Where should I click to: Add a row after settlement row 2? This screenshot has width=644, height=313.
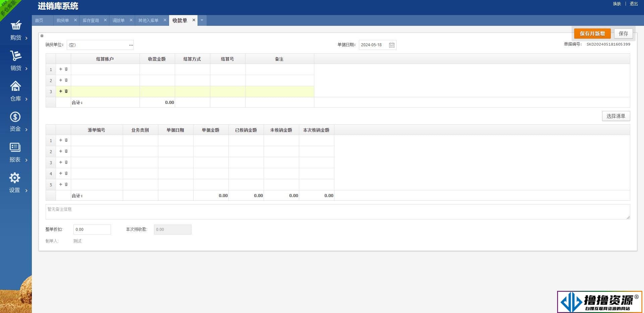click(61, 80)
